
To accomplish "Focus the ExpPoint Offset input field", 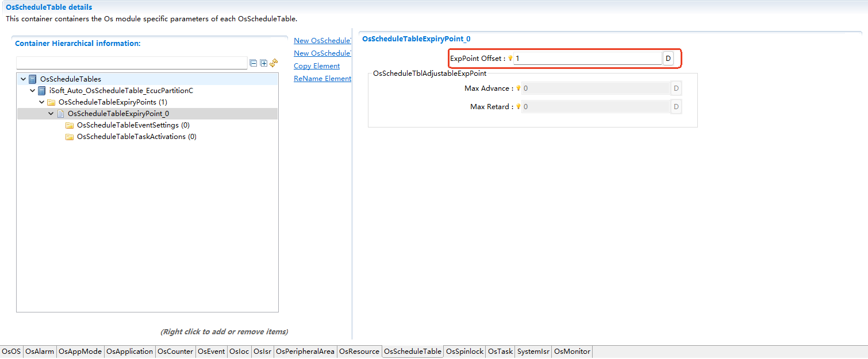I will pos(586,59).
